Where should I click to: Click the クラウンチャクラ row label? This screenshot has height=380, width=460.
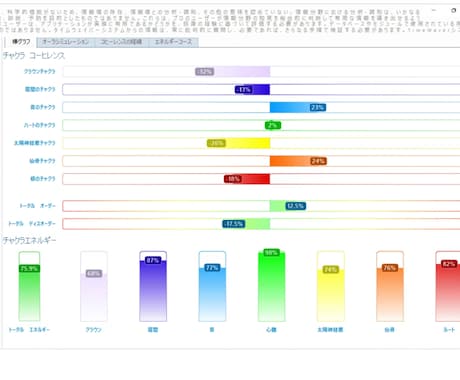click(x=40, y=71)
